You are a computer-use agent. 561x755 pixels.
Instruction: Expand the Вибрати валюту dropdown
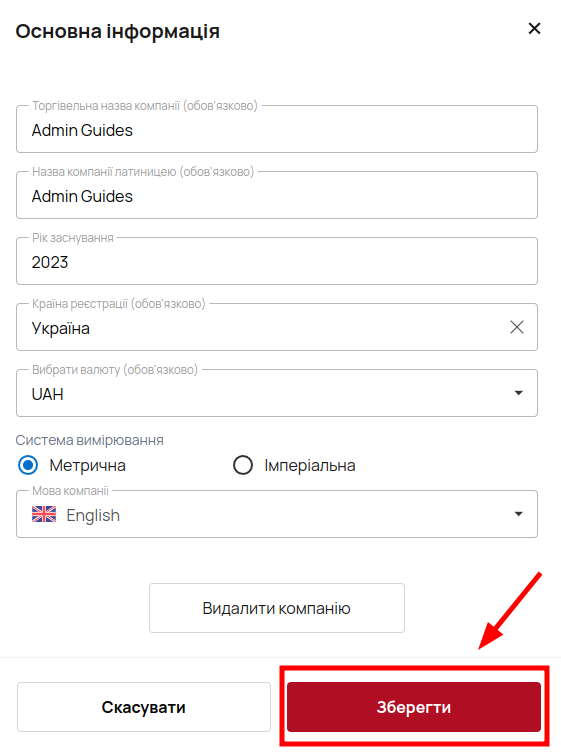[277, 393]
